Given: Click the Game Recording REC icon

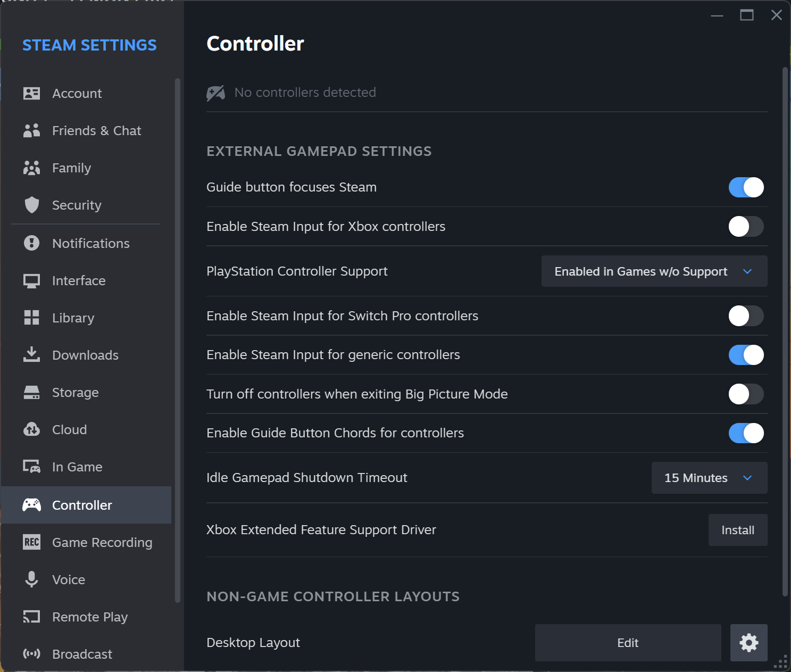Looking at the screenshot, I should click(x=32, y=542).
